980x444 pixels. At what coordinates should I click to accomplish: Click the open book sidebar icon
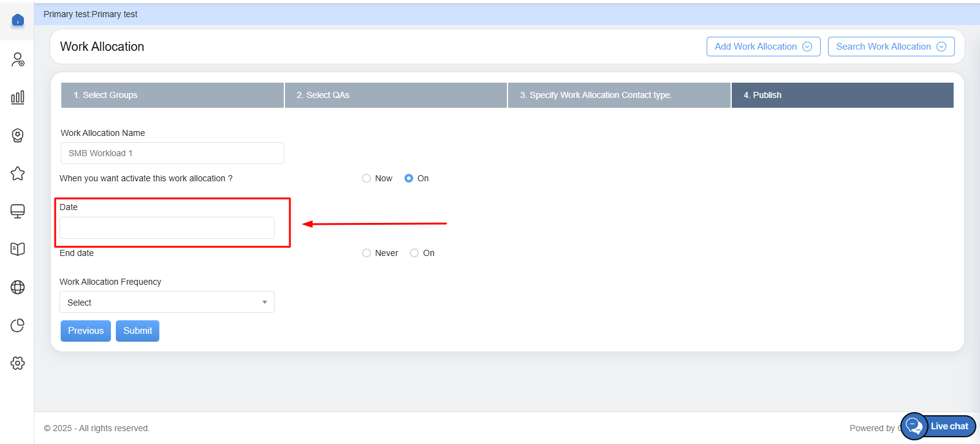tap(18, 249)
